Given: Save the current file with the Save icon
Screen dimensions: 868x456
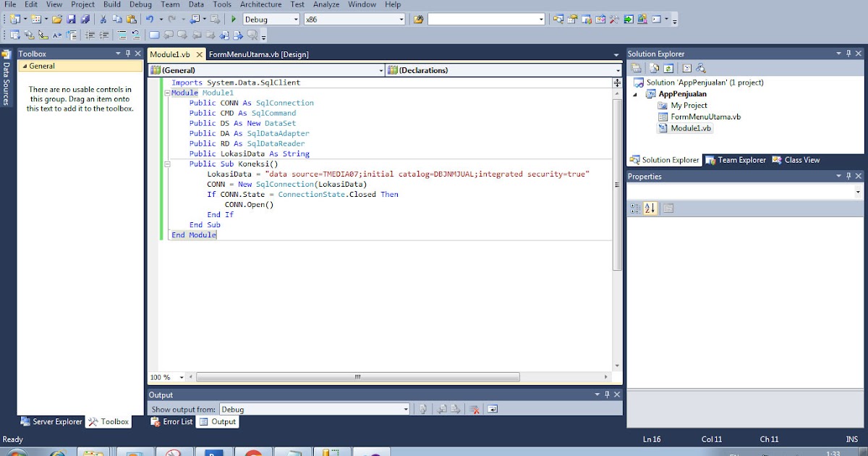Looking at the screenshot, I should click(x=71, y=20).
